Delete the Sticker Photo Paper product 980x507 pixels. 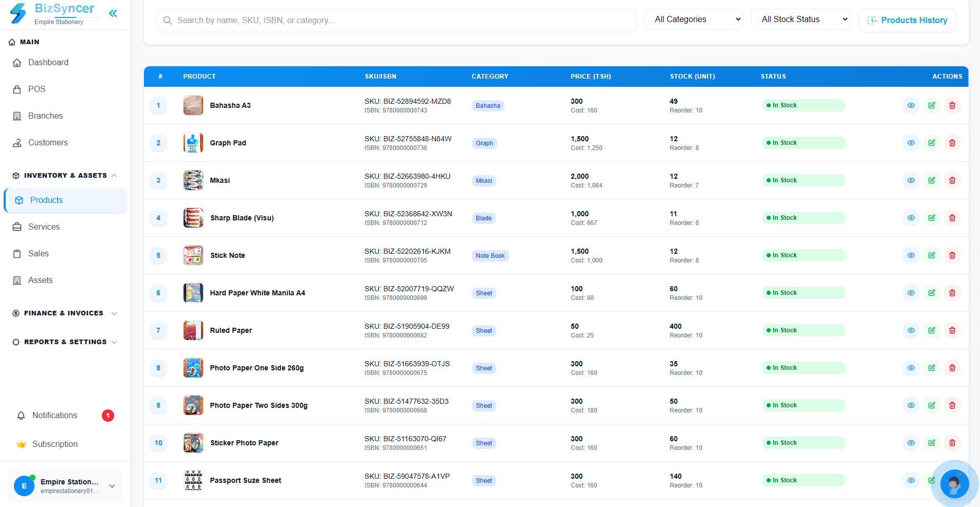[952, 443]
